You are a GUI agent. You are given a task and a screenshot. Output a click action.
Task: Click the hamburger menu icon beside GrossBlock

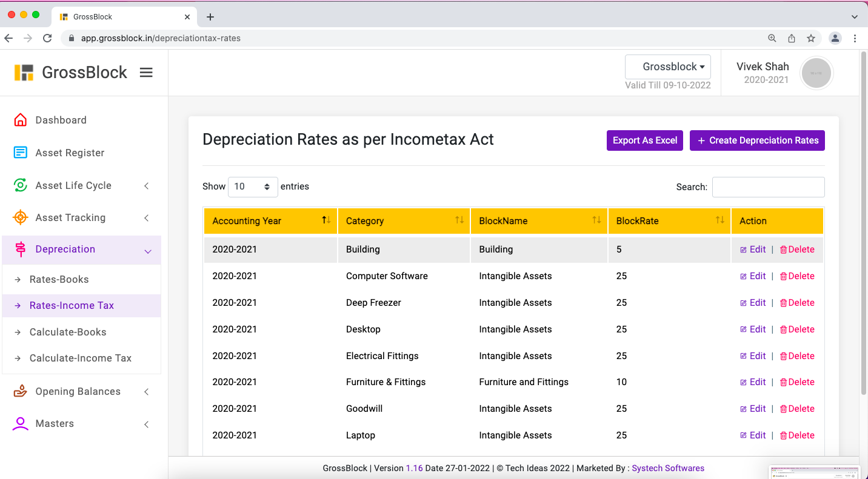click(146, 73)
